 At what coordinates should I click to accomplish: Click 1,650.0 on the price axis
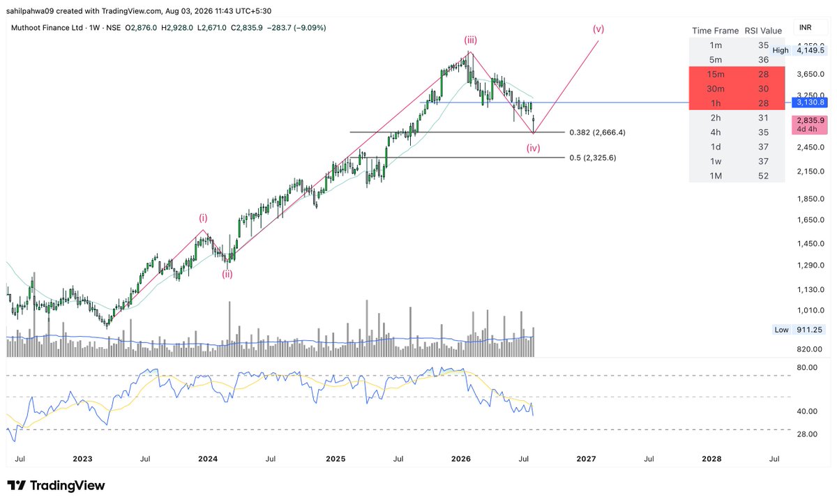click(x=810, y=220)
